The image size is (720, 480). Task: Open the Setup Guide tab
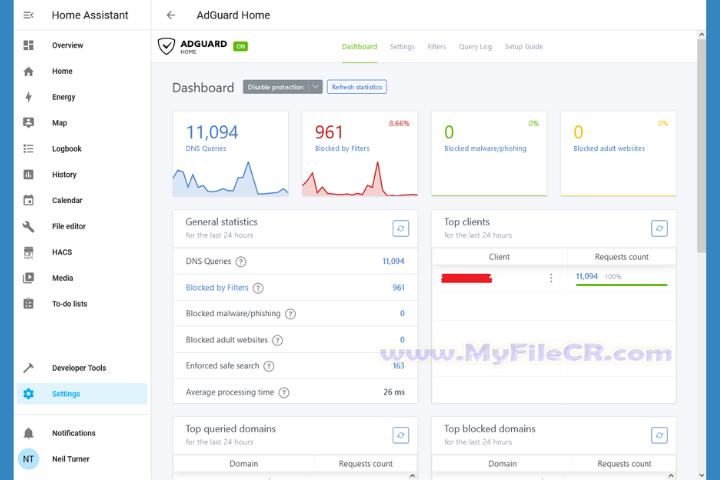click(x=524, y=46)
